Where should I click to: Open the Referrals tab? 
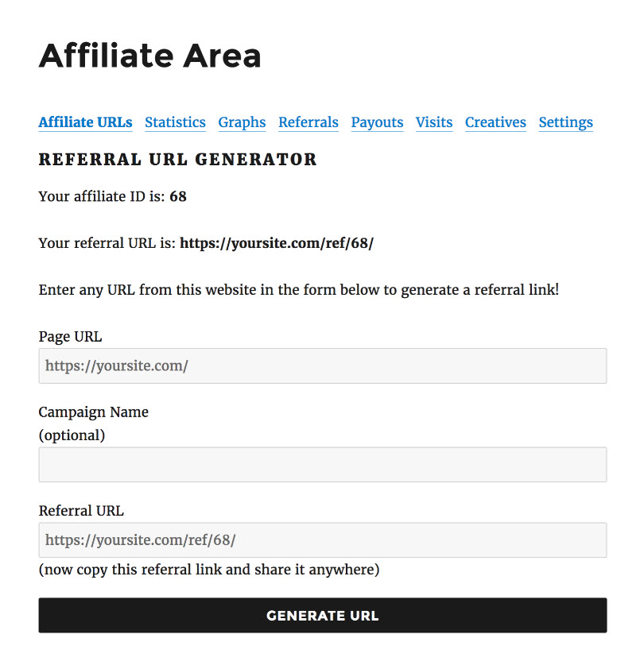click(308, 122)
